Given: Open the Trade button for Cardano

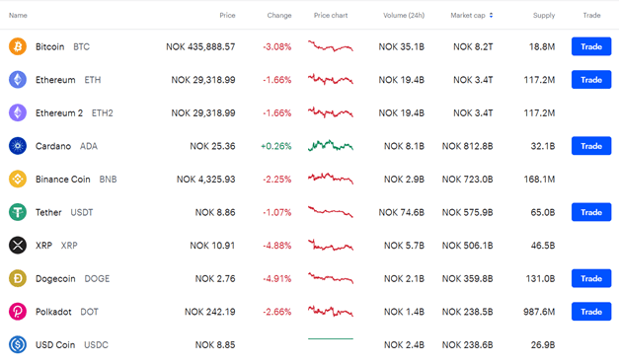Looking at the screenshot, I should (x=591, y=146).
